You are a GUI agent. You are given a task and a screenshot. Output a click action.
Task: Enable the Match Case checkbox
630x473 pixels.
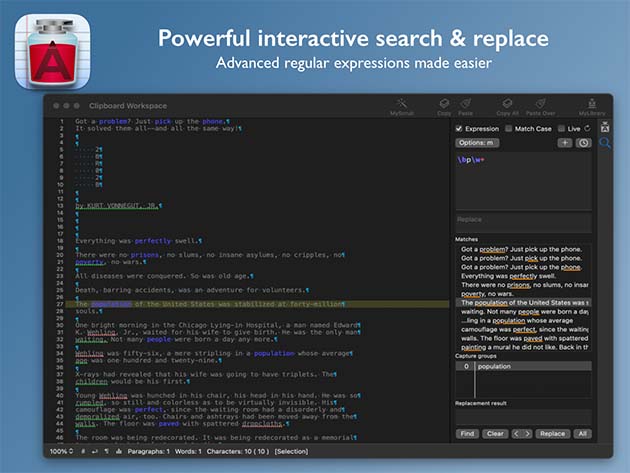coord(509,129)
